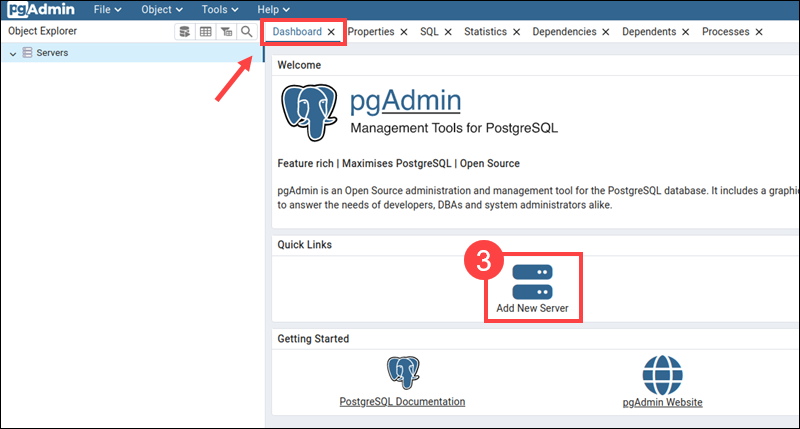
Task: Open the Help menu
Action: (273, 10)
